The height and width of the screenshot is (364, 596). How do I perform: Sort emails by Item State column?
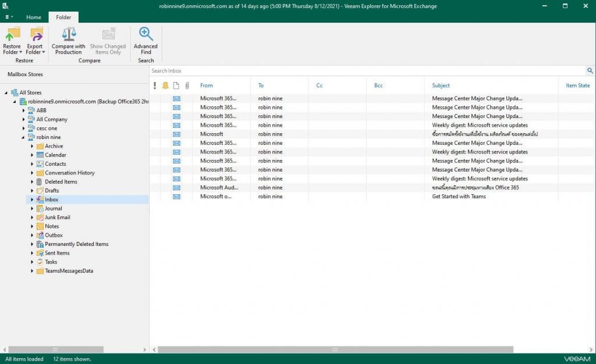pyautogui.click(x=577, y=85)
